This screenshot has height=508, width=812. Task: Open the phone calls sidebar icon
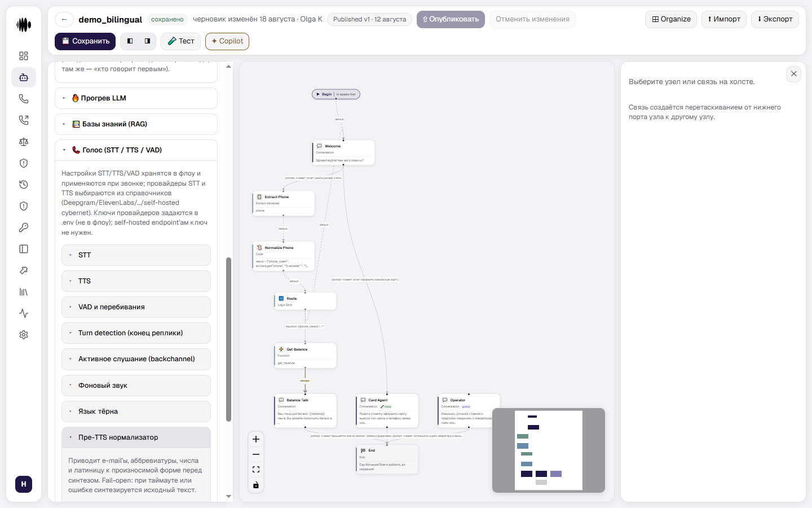pyautogui.click(x=24, y=99)
